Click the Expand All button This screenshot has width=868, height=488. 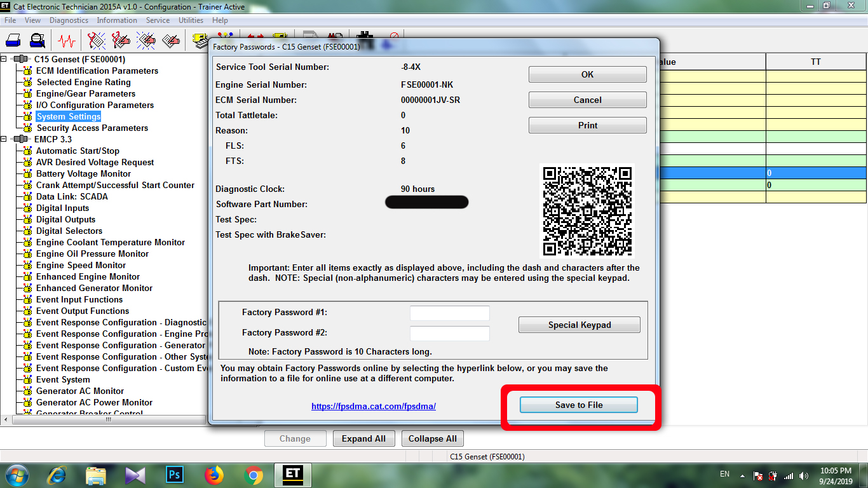(x=363, y=438)
